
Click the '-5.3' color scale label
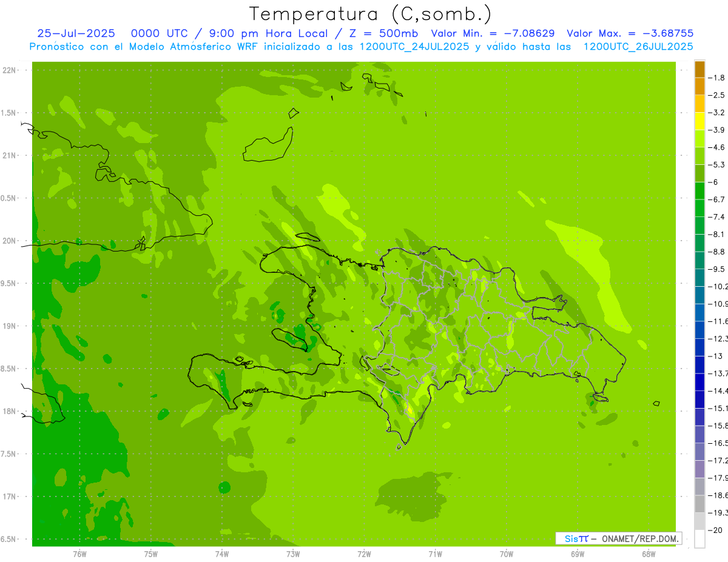[x=716, y=164]
